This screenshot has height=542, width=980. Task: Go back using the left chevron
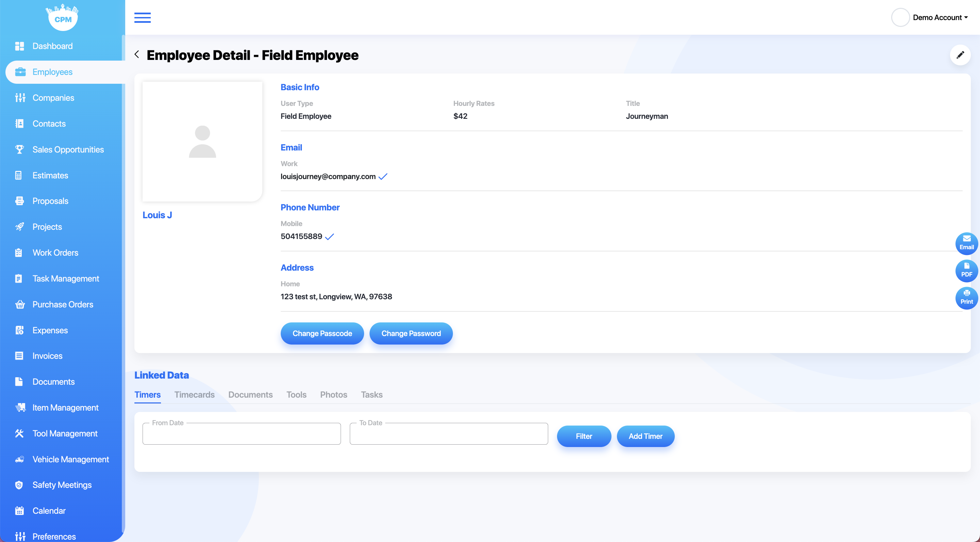pyautogui.click(x=137, y=54)
